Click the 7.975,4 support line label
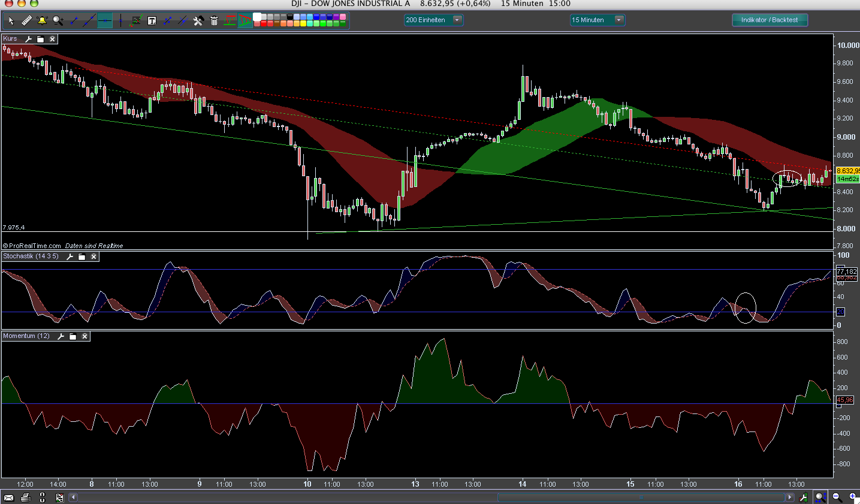This screenshot has height=504, width=860. click(x=14, y=228)
